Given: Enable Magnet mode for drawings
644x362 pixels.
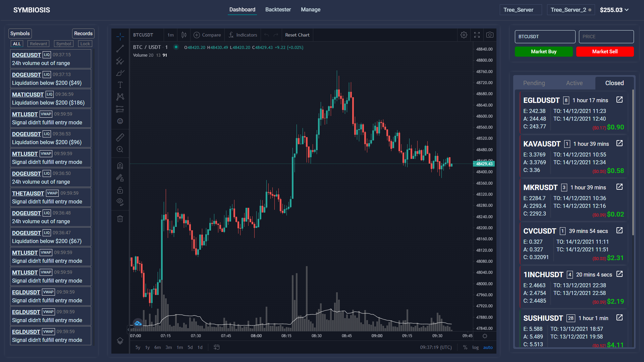Looking at the screenshot, I should click(120, 165).
